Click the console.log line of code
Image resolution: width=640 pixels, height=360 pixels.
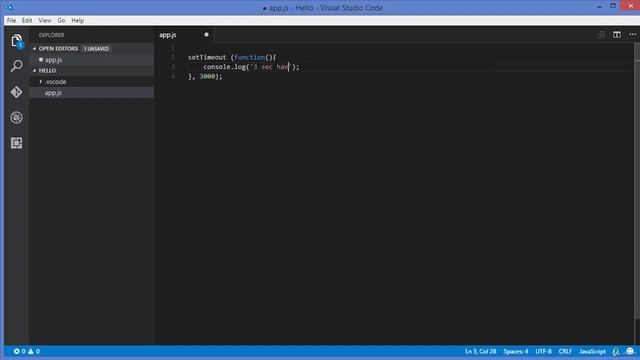pyautogui.click(x=251, y=67)
